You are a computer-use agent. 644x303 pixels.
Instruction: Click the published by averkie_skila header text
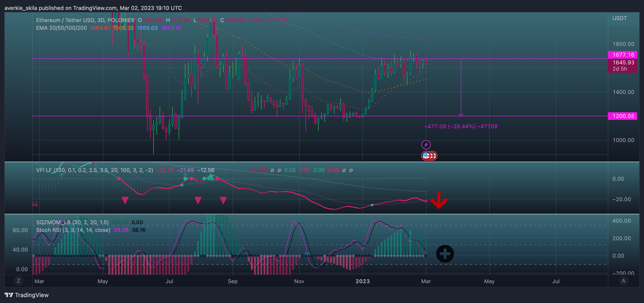click(93, 8)
